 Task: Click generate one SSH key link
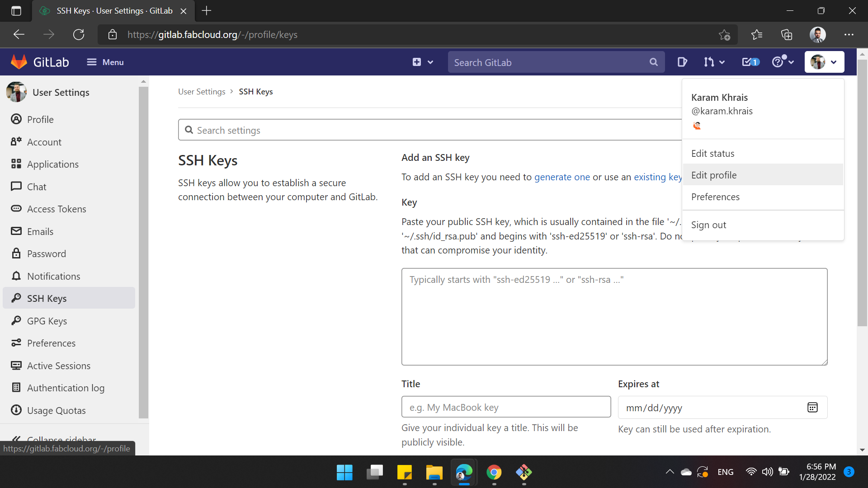562,176
